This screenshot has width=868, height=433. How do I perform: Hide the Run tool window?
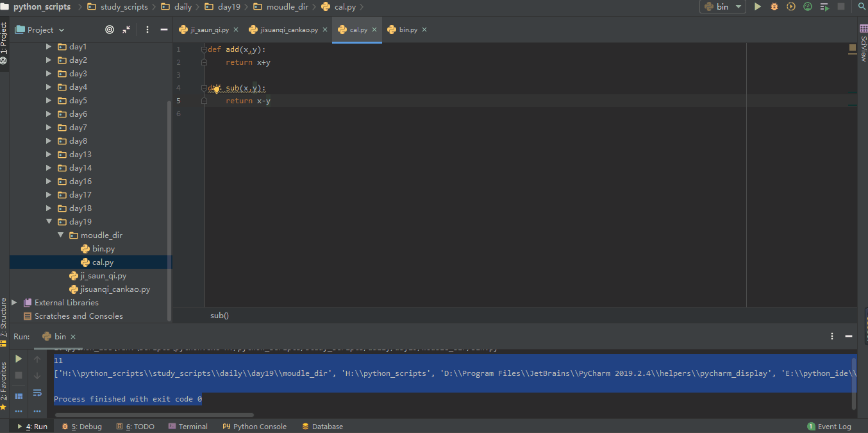849,336
